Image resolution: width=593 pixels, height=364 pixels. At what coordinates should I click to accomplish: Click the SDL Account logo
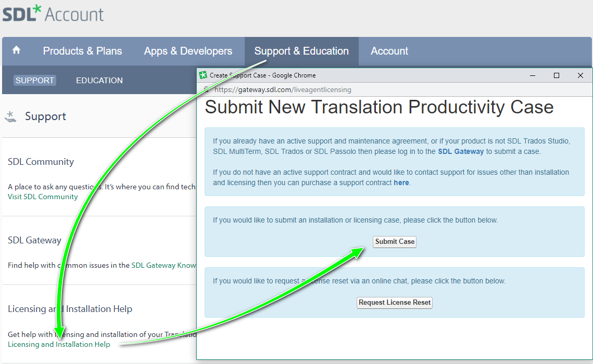pos(53,14)
